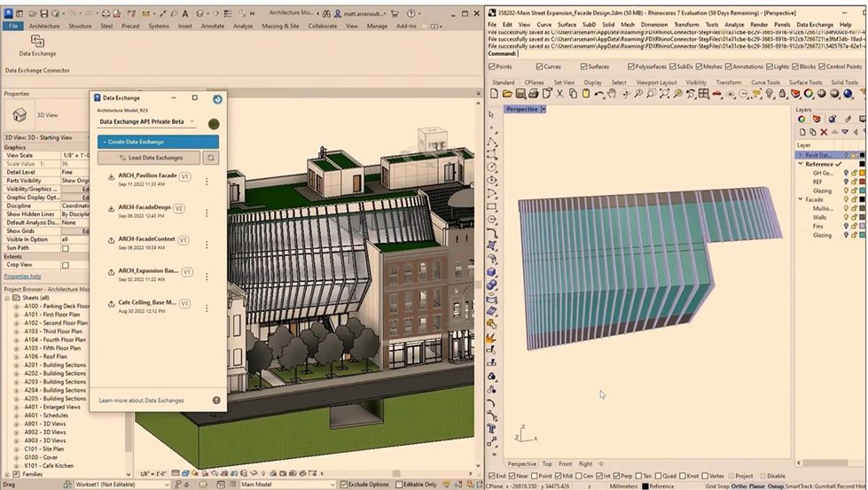This screenshot has height=490, width=868.
Task: Collapse the Sheets (all) tree node
Action: 7,298
